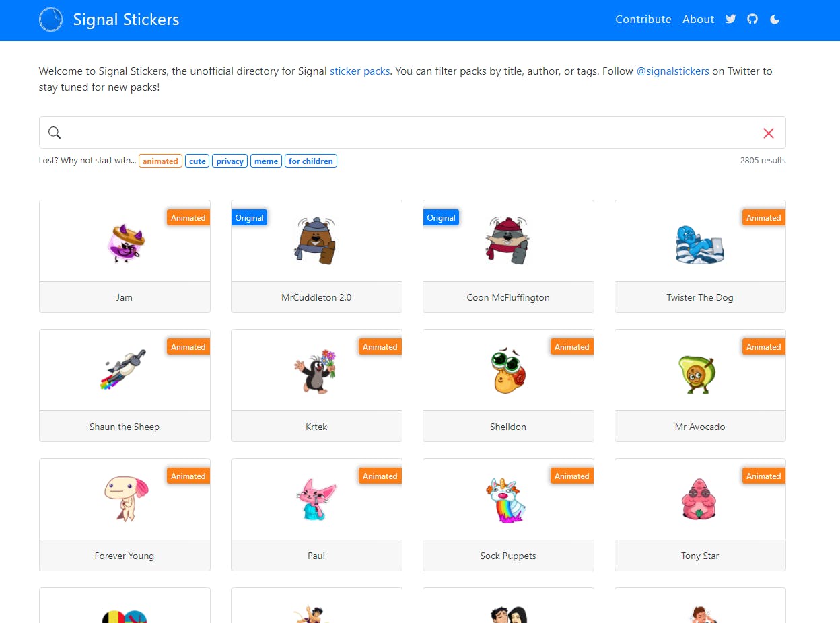
Task: Open the @signalstickers Twitter link
Action: pyautogui.click(x=672, y=71)
